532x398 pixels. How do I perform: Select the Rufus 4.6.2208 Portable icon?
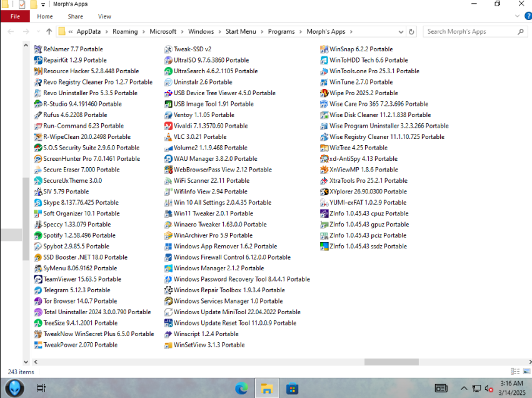(x=38, y=115)
